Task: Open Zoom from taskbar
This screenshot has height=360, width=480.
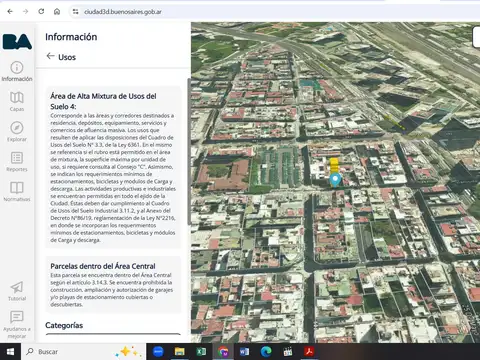Action: point(158,352)
